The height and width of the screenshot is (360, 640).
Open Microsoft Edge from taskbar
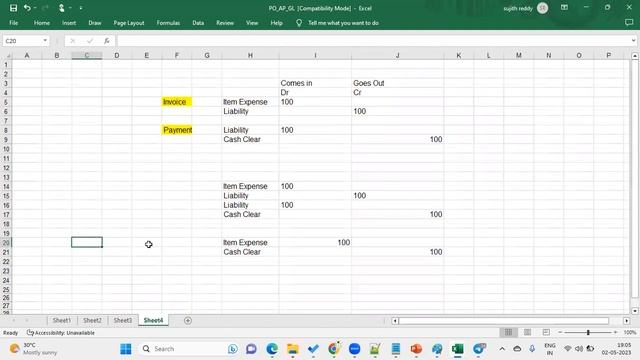click(272, 349)
